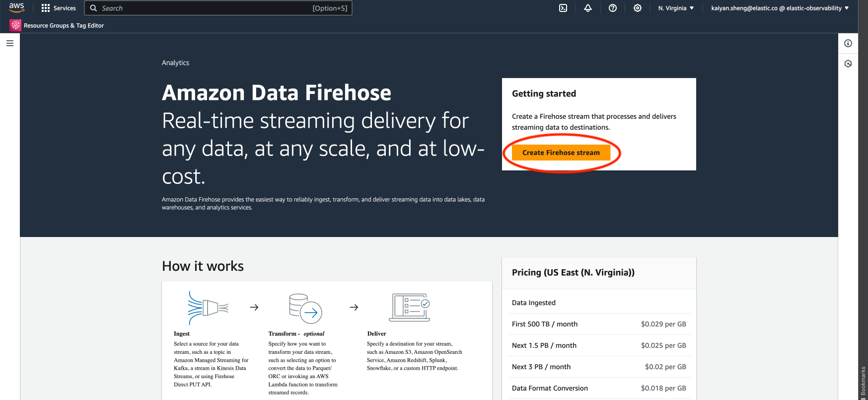Image resolution: width=868 pixels, height=400 pixels.
Task: Click the Resource Groups & Tag Editor icon
Action: 15,25
